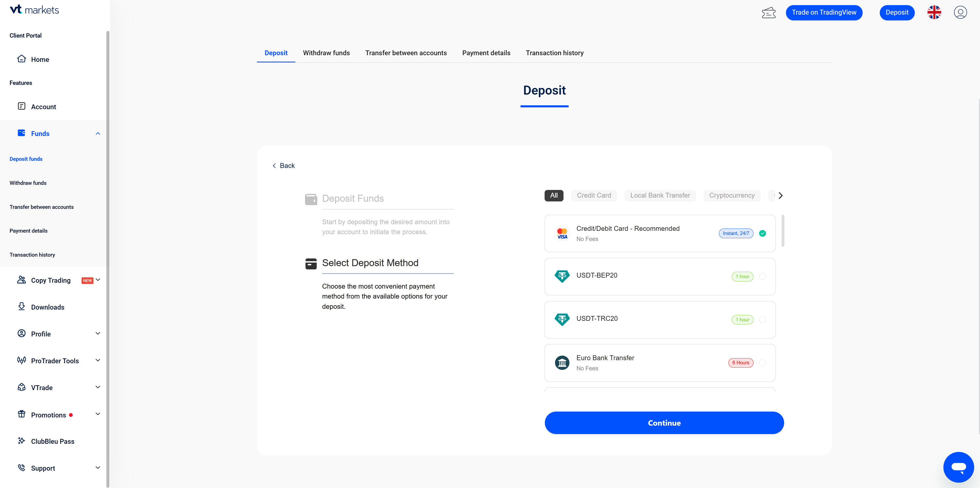The image size is (980, 488).
Task: Launch the chat support bubble
Action: tap(959, 467)
